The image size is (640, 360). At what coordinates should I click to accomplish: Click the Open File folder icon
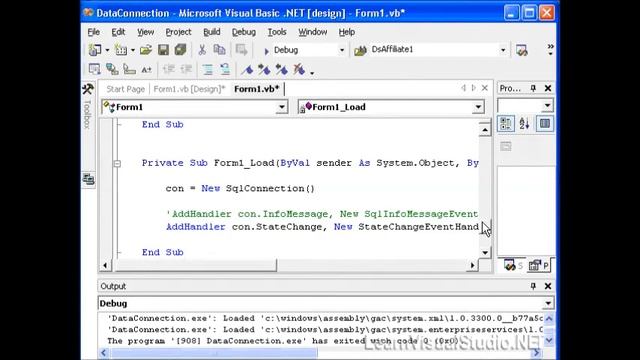pos(146,50)
